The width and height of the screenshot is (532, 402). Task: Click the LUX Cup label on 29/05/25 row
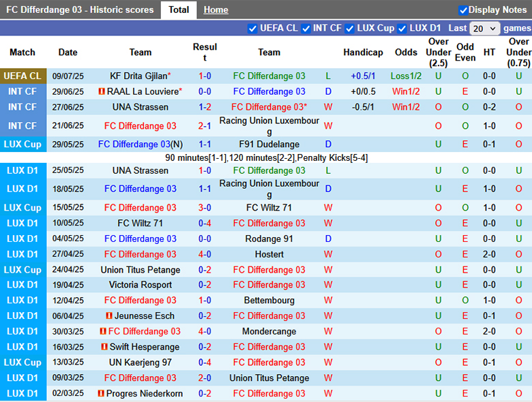tap(23, 144)
